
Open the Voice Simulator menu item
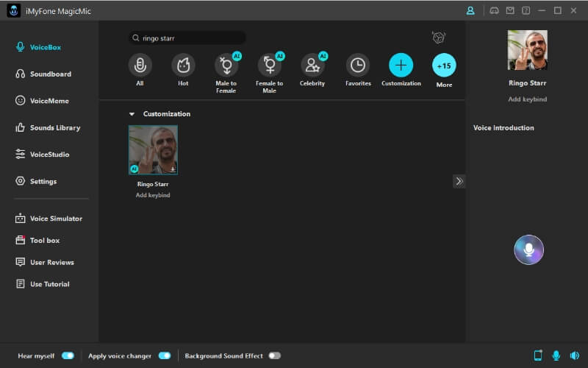49,219
